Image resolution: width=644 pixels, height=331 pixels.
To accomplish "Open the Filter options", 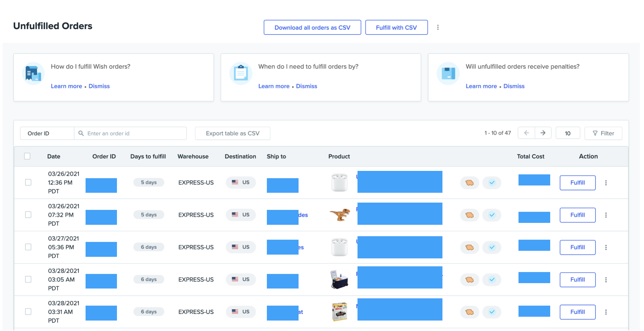I will click(x=603, y=133).
